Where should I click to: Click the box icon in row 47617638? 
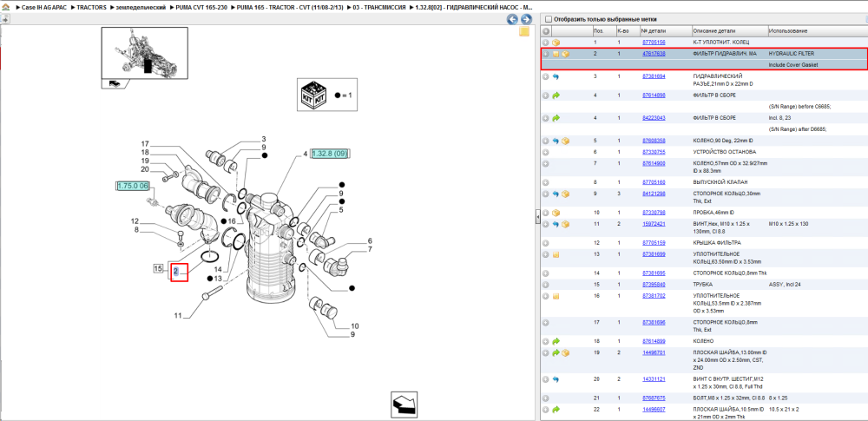[x=566, y=55]
